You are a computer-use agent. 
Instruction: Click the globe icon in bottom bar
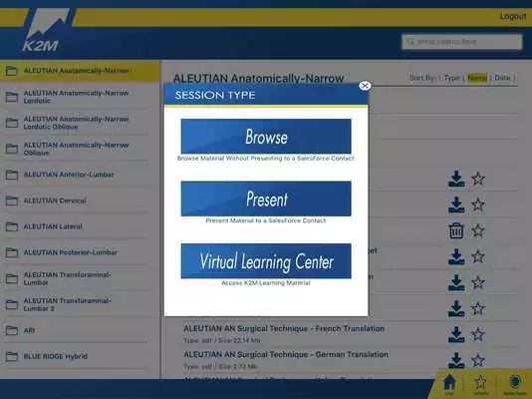[515, 382]
